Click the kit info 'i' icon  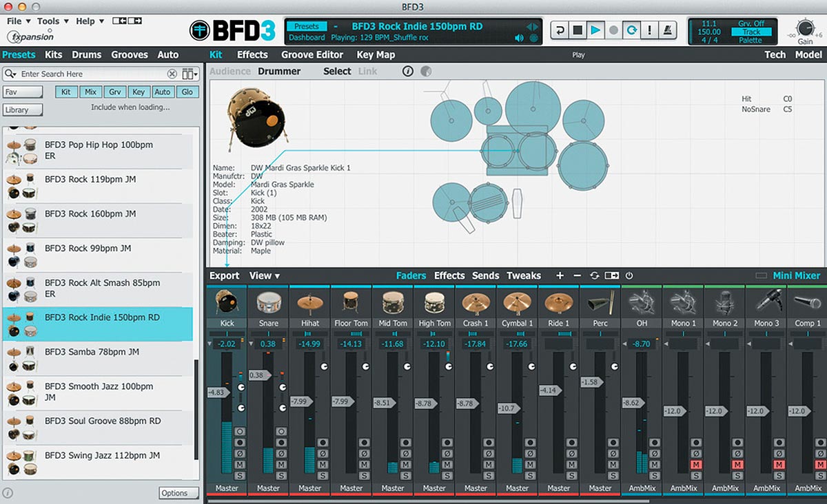pos(407,71)
